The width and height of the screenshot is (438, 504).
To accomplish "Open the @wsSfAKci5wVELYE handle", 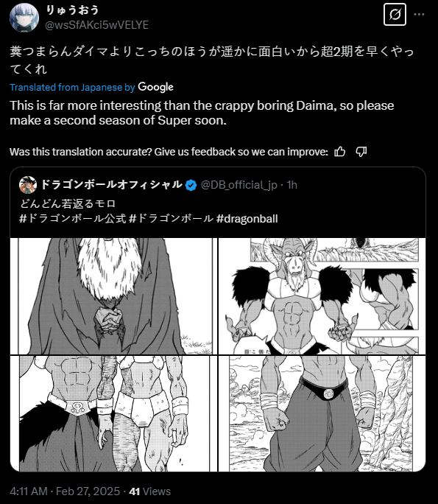I will (96, 25).
